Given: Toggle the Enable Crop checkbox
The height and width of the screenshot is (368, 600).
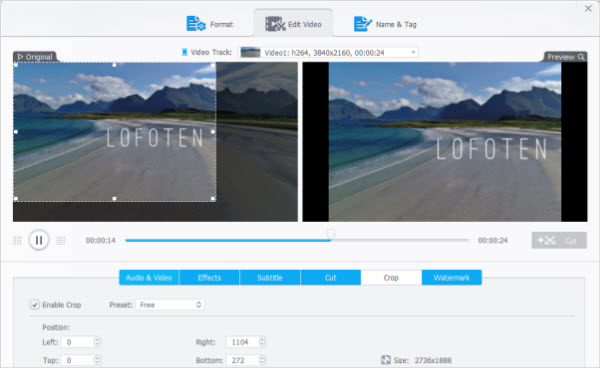Looking at the screenshot, I should pyautogui.click(x=35, y=305).
